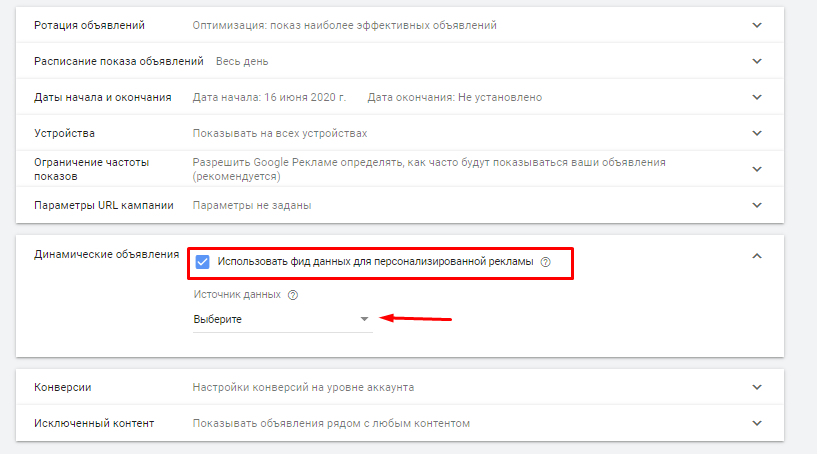Expand Исключенный контент section chevron
Image resolution: width=817 pixels, height=454 pixels.
757,423
